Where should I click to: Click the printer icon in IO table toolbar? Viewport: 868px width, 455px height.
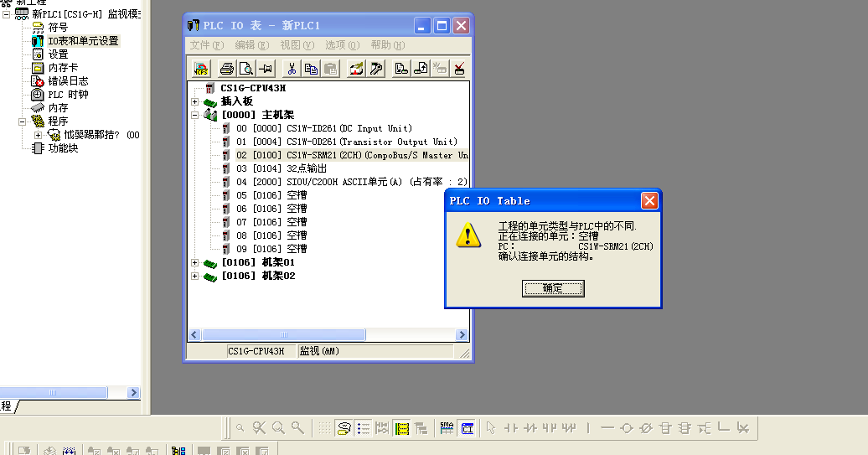[x=226, y=69]
